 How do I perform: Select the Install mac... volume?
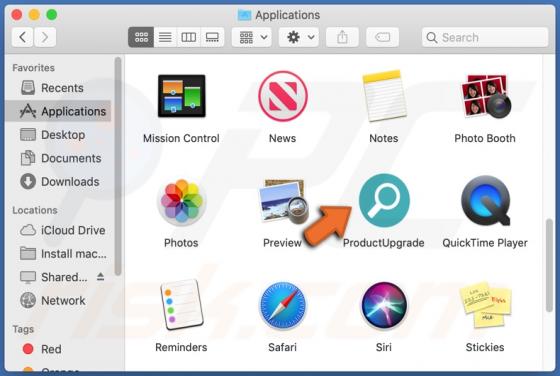tap(58, 254)
